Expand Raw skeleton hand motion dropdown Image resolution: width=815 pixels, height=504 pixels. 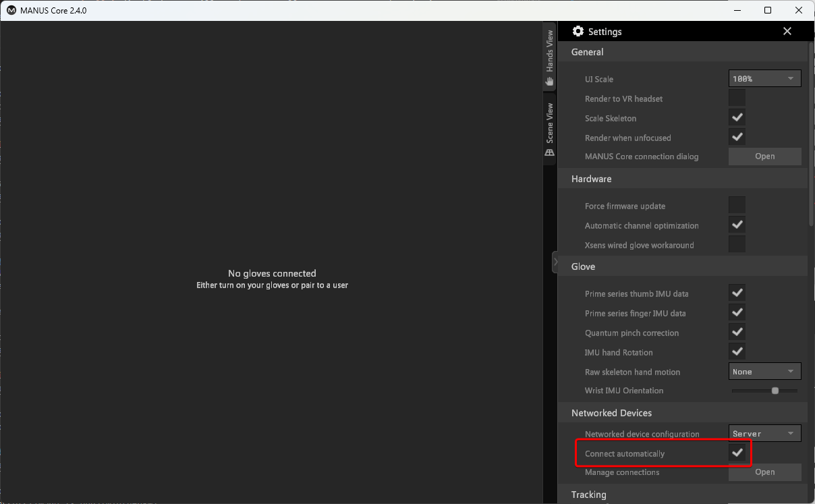[x=764, y=372]
